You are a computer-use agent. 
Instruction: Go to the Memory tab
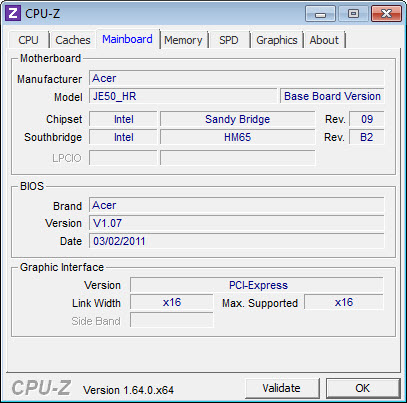pyautogui.click(x=183, y=40)
